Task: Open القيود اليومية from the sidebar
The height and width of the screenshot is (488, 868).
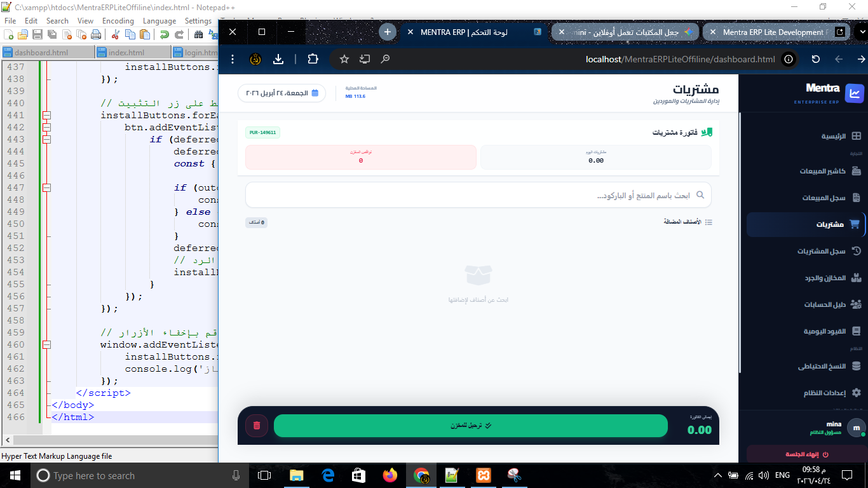Action: tap(806, 331)
